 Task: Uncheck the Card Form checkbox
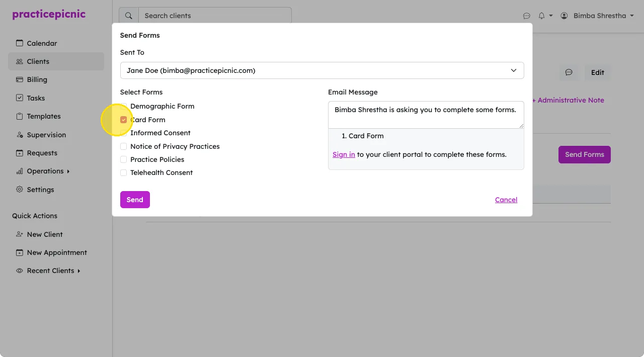tap(123, 120)
